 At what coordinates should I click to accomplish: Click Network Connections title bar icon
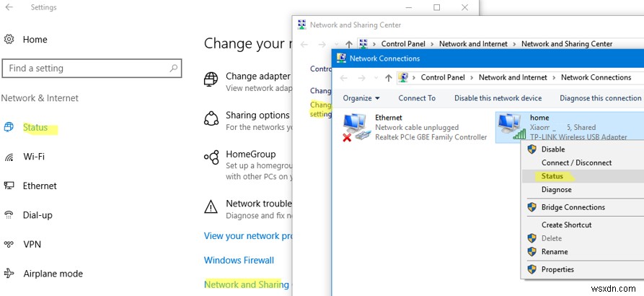341,58
